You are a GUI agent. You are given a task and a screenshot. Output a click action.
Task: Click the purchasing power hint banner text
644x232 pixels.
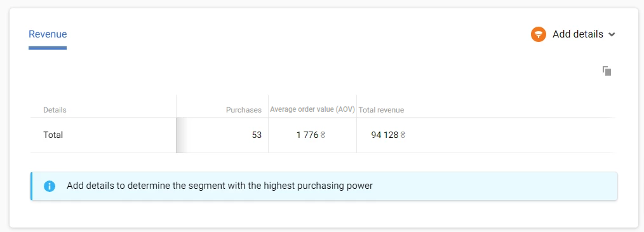point(220,186)
